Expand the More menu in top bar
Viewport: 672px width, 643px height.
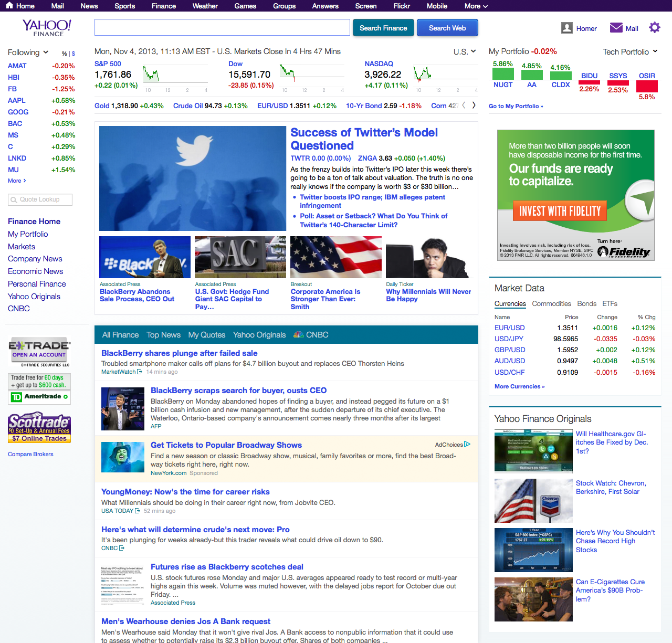coord(476,6)
